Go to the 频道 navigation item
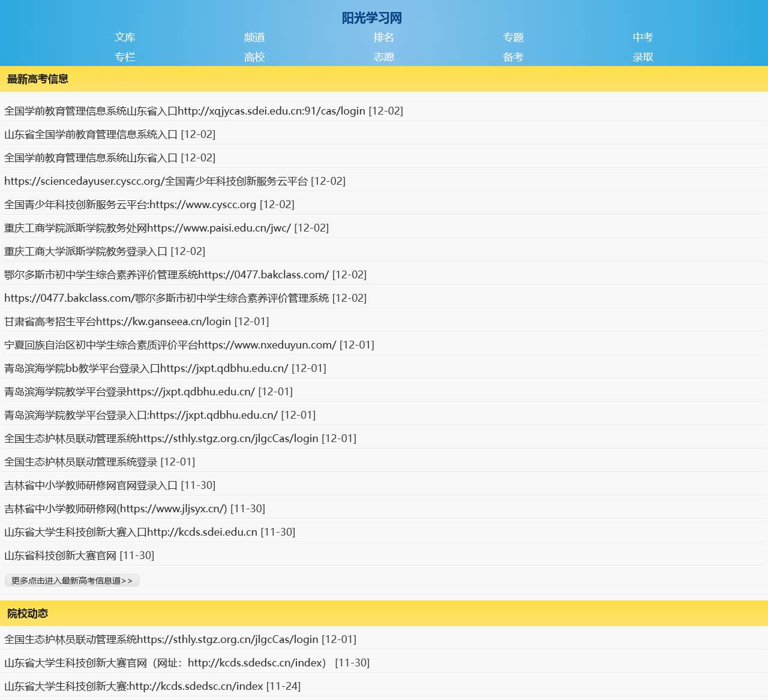Screen dimensions: 768x700 (254, 37)
